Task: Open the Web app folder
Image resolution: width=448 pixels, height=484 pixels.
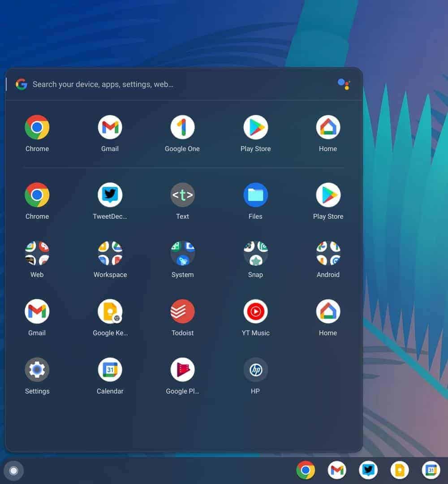Action: point(37,253)
